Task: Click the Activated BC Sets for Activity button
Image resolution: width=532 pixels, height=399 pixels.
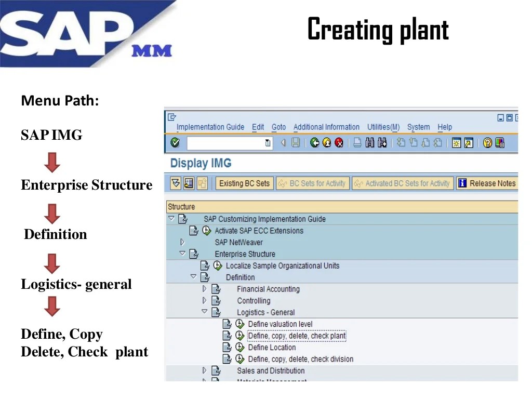Action: pos(403,183)
